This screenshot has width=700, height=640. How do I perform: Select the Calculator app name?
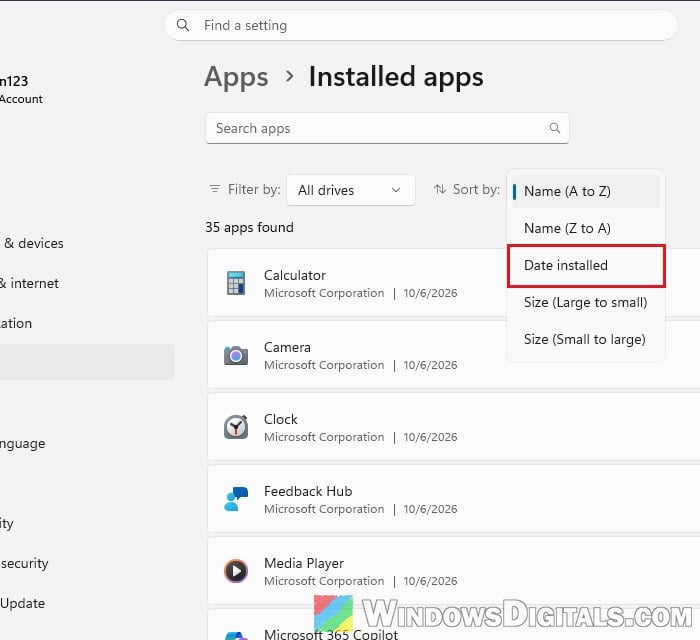pos(295,275)
